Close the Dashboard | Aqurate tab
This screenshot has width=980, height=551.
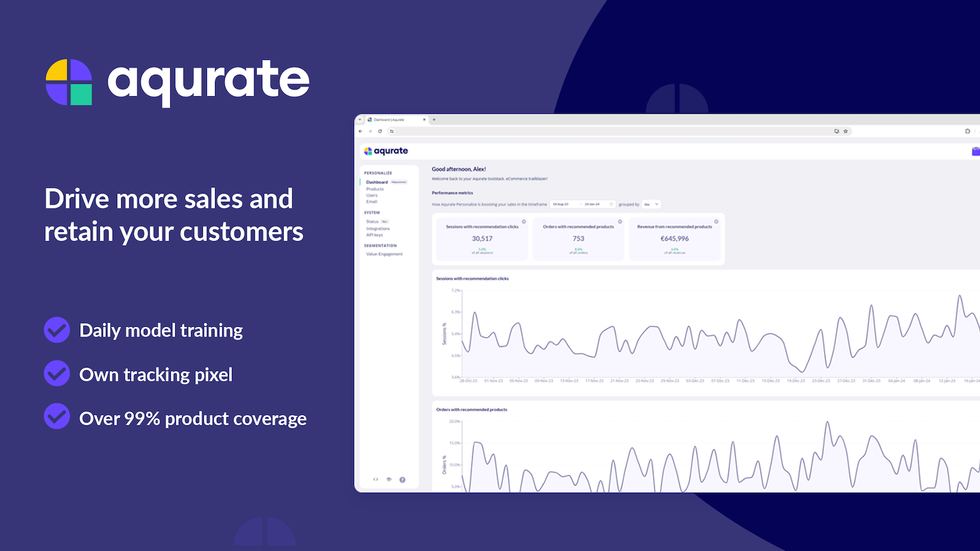(424, 119)
